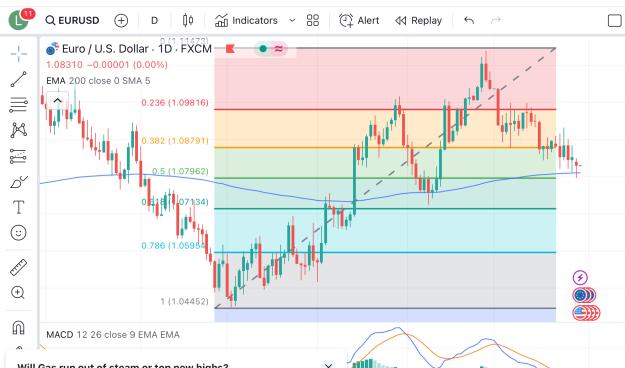
Task: Select the Text annotation tool
Action: pos(18,207)
